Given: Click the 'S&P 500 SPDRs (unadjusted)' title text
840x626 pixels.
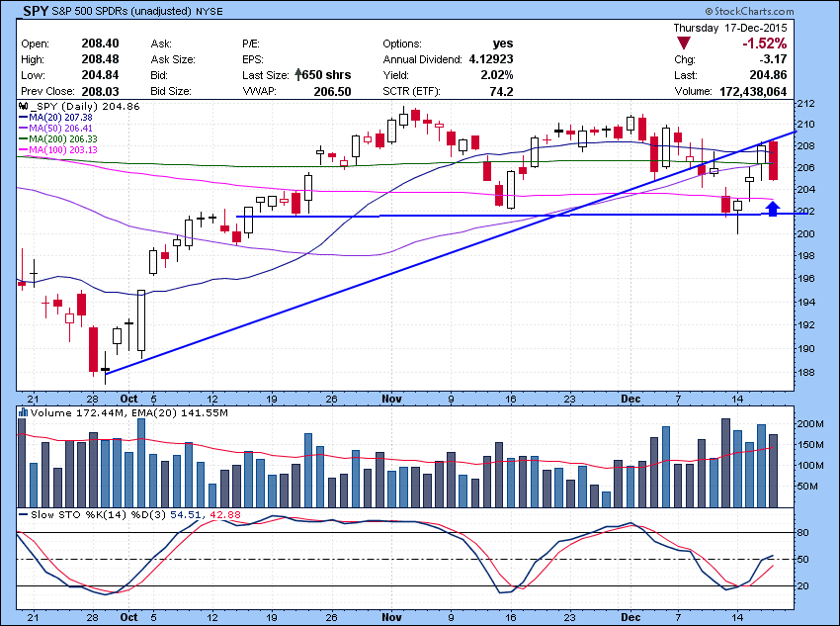Looking at the screenshot, I should tap(122, 11).
